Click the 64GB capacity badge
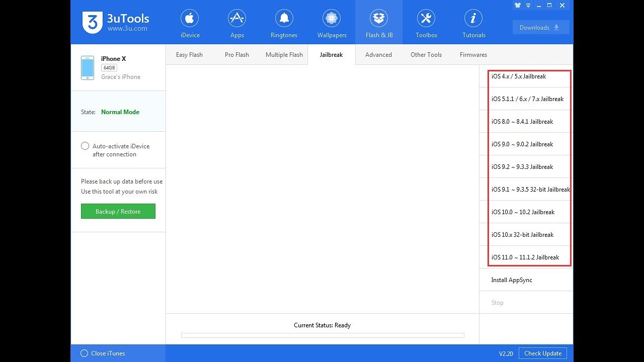 point(109,68)
